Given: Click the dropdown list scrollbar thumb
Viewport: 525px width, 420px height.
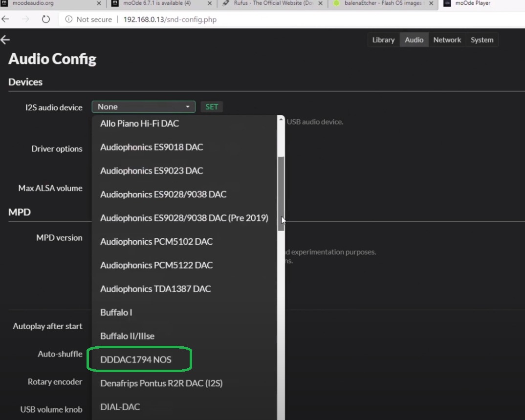Looking at the screenshot, I should pos(281,193).
